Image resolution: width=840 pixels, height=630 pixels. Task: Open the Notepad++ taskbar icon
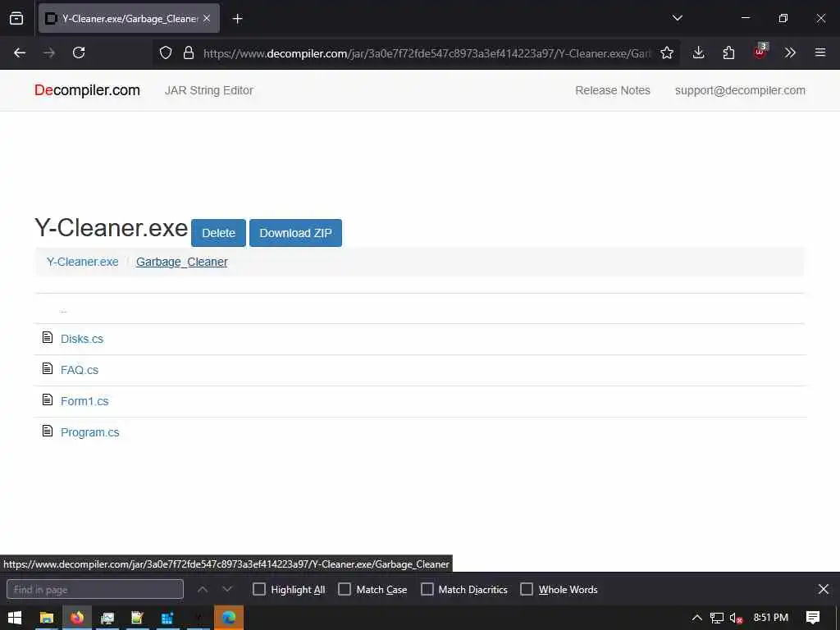click(x=137, y=618)
